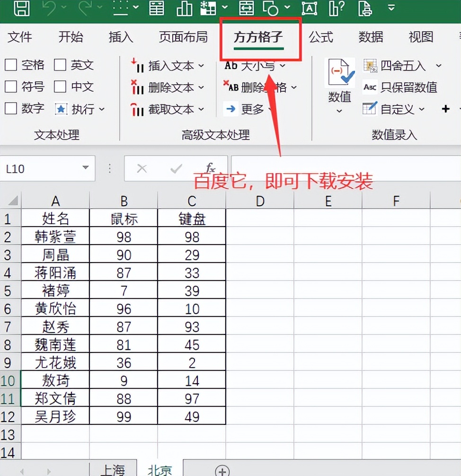Click column header D

(x=260, y=201)
